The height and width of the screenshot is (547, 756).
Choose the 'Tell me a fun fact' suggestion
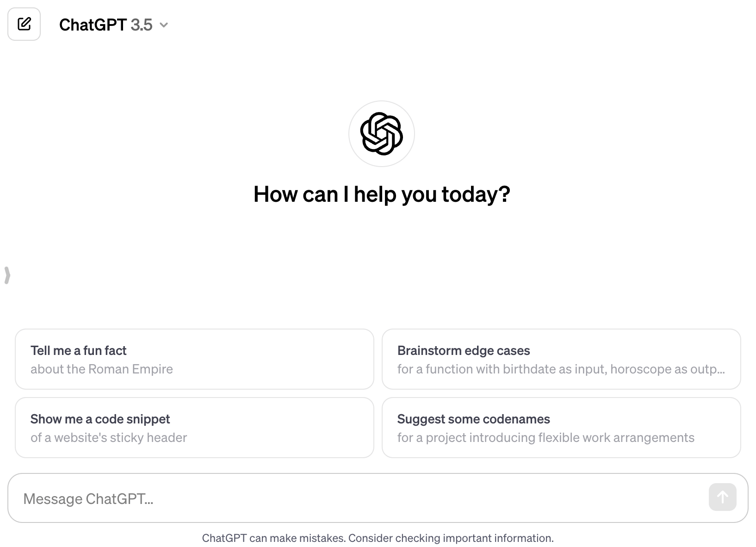coord(194,359)
